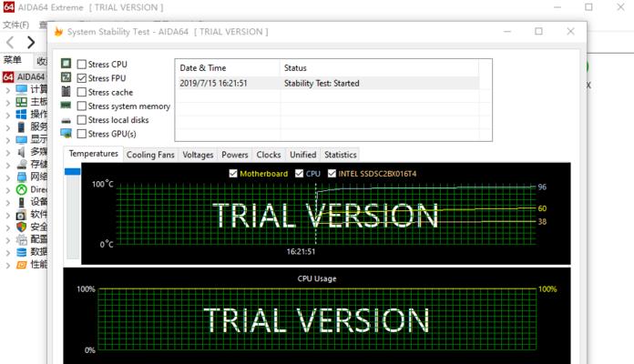Expand the network (网络) tree node
Image resolution: width=634 pixels, height=364 pixels.
pyautogui.click(x=7, y=177)
